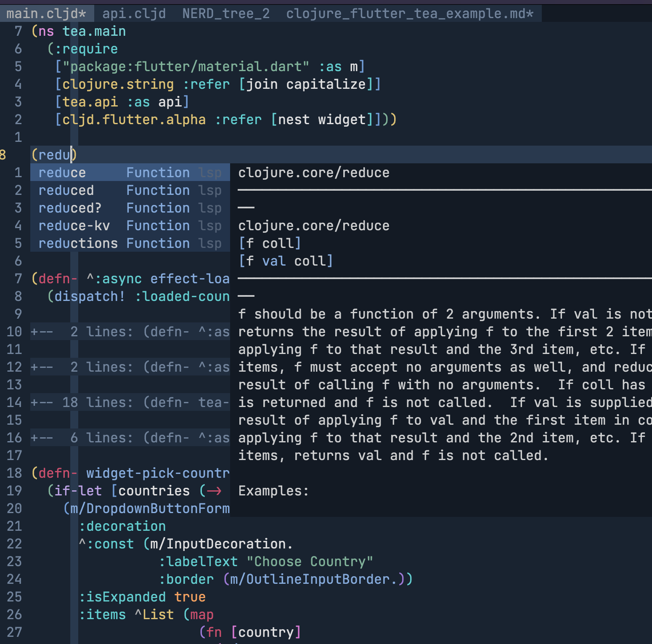The width and height of the screenshot is (652, 644).
Task: Click 'm/OutlineInputBorder.' on line 24
Action: point(314,579)
